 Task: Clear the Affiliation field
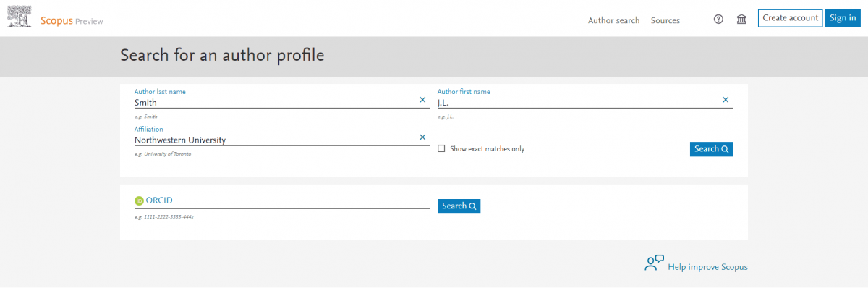coord(422,137)
